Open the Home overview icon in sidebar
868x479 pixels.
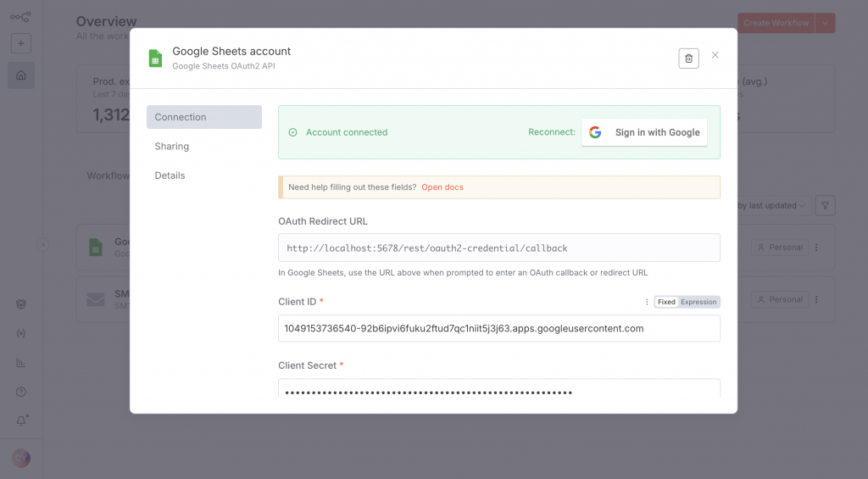[21, 75]
